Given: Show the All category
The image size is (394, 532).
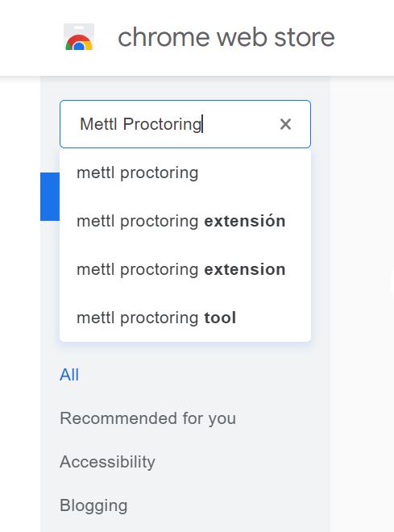Looking at the screenshot, I should [69, 375].
